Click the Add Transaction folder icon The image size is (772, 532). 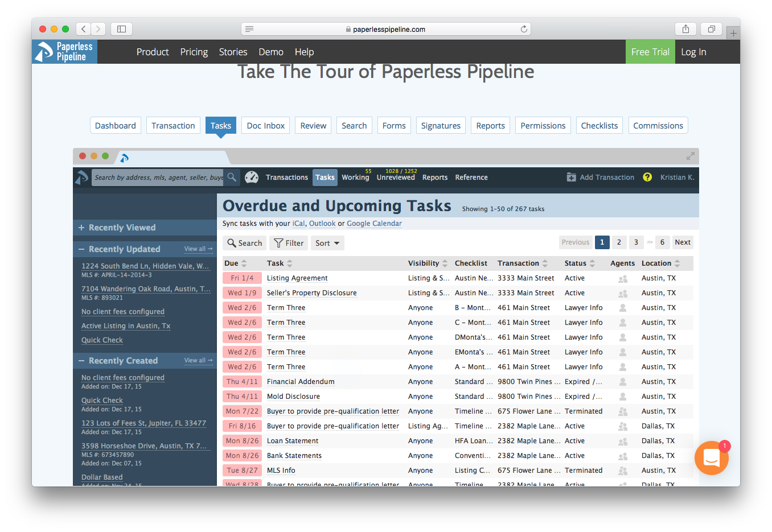pyautogui.click(x=571, y=178)
